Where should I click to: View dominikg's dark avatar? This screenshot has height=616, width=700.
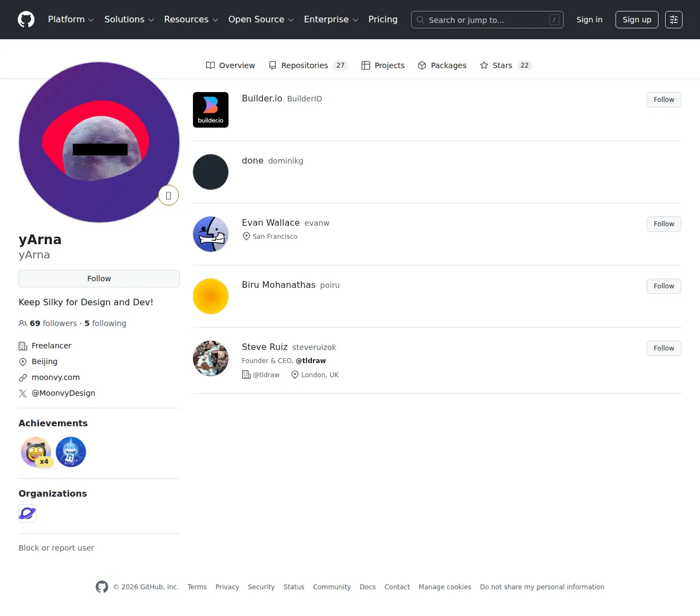(x=210, y=172)
